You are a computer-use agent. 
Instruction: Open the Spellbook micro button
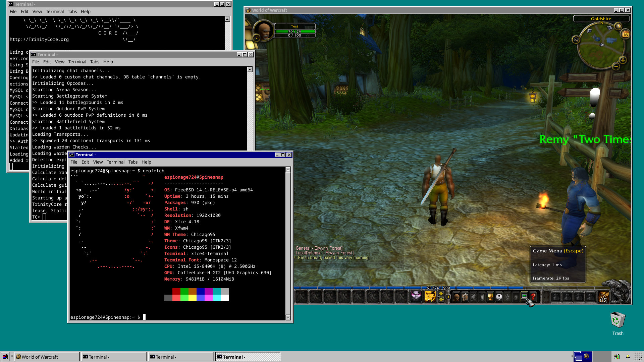(x=465, y=297)
